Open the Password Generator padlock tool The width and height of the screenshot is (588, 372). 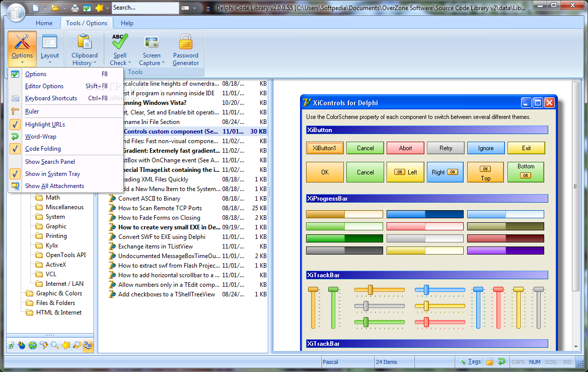[186, 50]
